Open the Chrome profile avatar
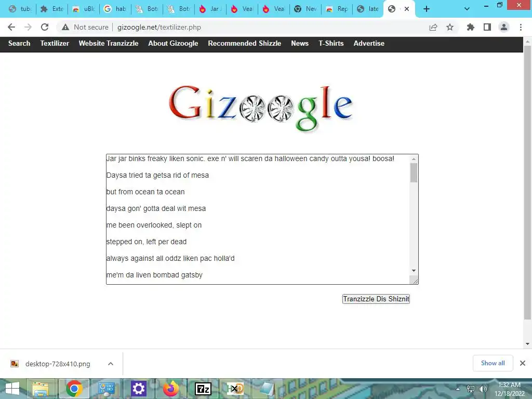This screenshot has height=399, width=532. (504, 27)
